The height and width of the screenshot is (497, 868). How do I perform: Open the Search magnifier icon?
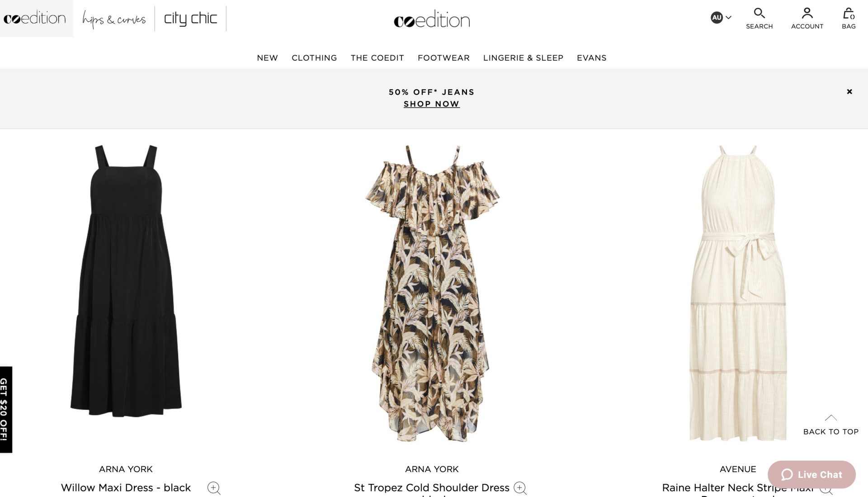pyautogui.click(x=759, y=13)
